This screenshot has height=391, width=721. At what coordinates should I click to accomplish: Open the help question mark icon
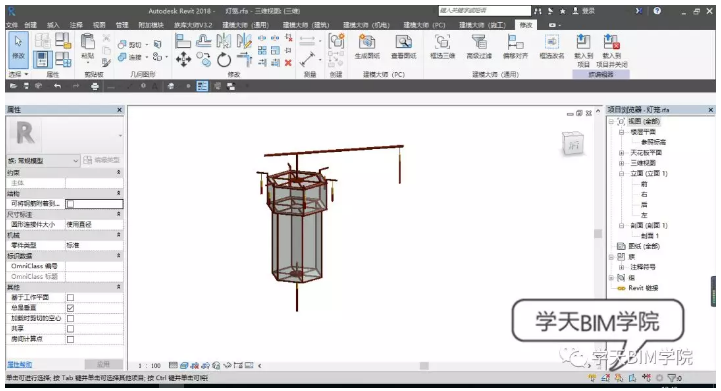coord(658,11)
